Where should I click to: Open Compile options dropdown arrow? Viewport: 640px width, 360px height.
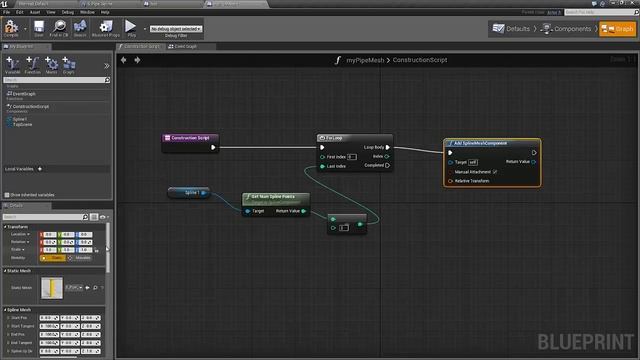(25, 29)
